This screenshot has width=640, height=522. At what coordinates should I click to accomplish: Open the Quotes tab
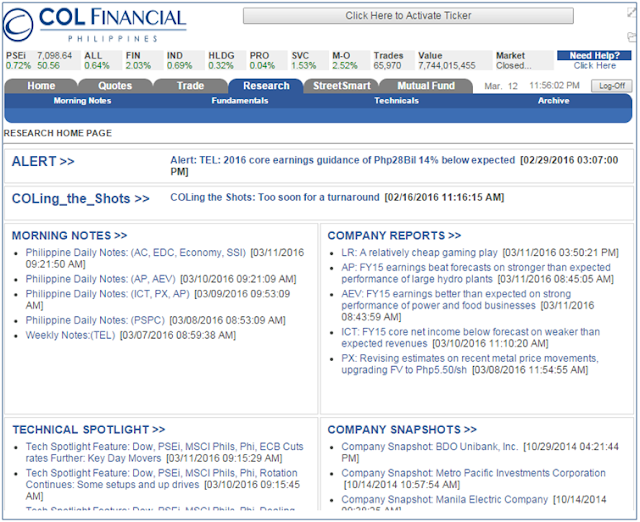click(x=115, y=86)
